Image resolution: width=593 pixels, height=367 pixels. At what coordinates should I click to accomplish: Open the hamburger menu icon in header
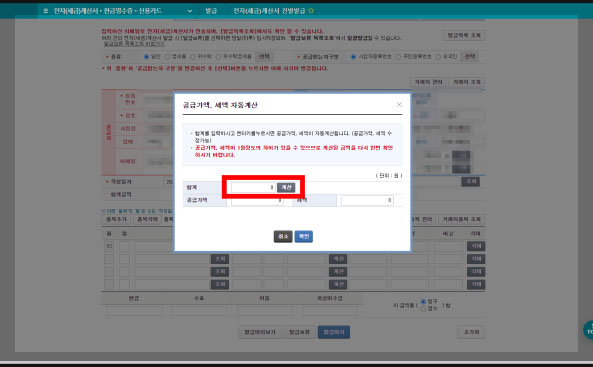point(45,11)
